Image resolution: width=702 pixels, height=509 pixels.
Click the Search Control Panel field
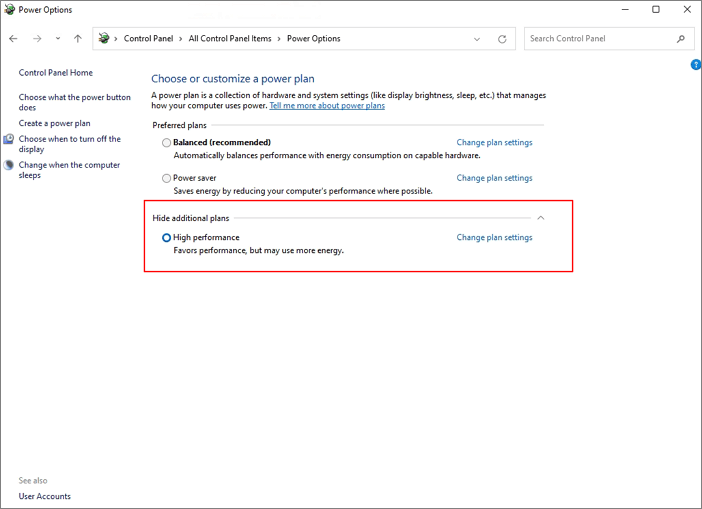point(600,39)
